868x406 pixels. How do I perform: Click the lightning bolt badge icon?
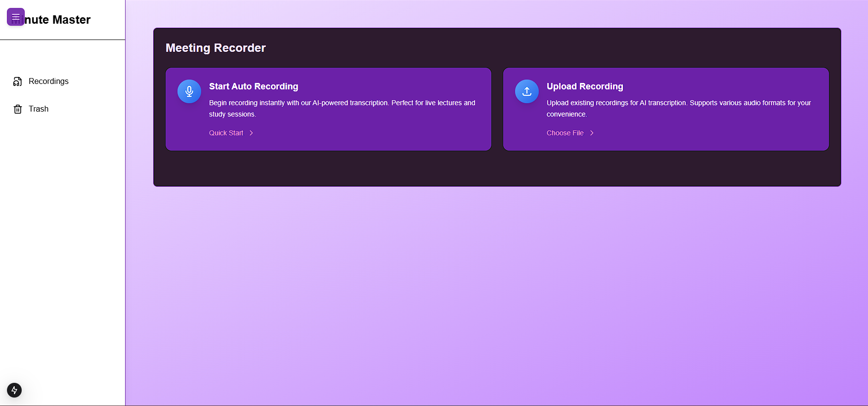coord(14,390)
